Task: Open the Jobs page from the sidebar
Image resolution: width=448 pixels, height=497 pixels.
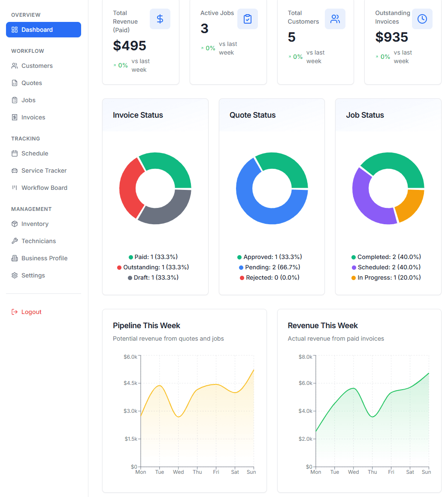Action: [x=28, y=100]
